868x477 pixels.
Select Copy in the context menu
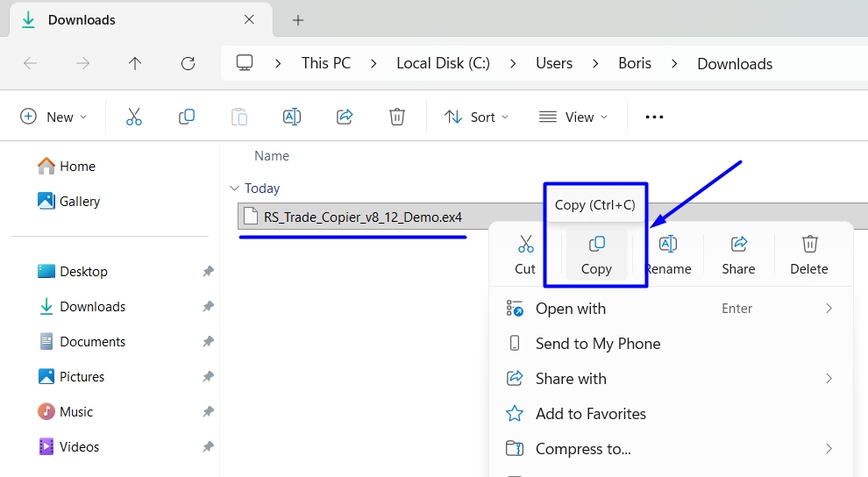[596, 254]
